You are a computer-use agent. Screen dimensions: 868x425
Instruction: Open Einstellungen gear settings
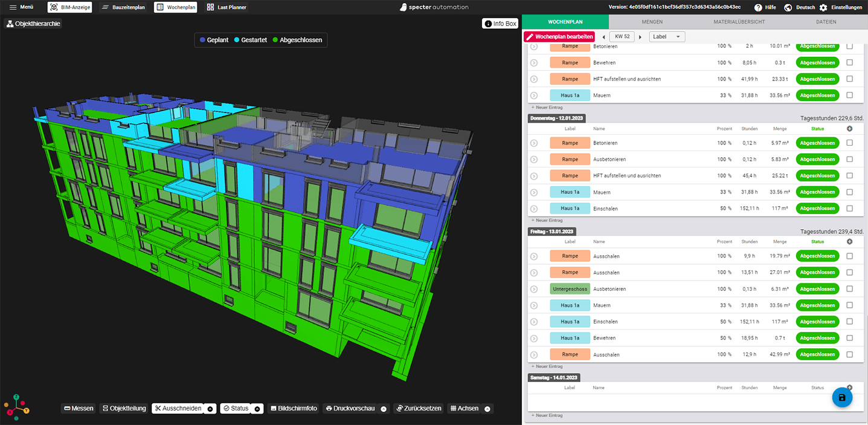coord(823,7)
